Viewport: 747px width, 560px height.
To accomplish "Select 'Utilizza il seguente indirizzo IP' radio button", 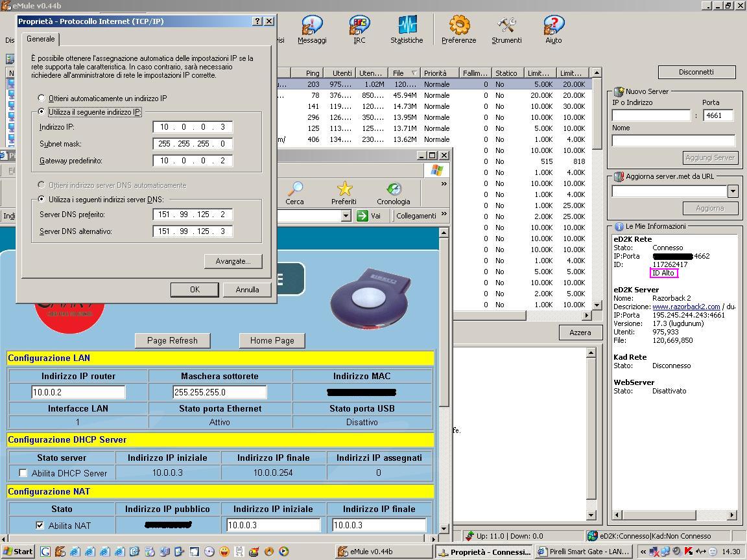I will coord(41,112).
